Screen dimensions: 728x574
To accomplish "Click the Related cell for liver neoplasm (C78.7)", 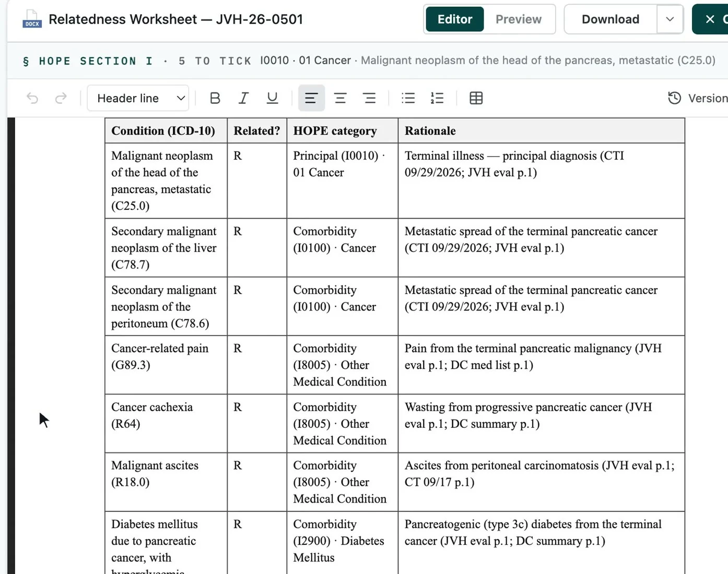I will pyautogui.click(x=257, y=247).
